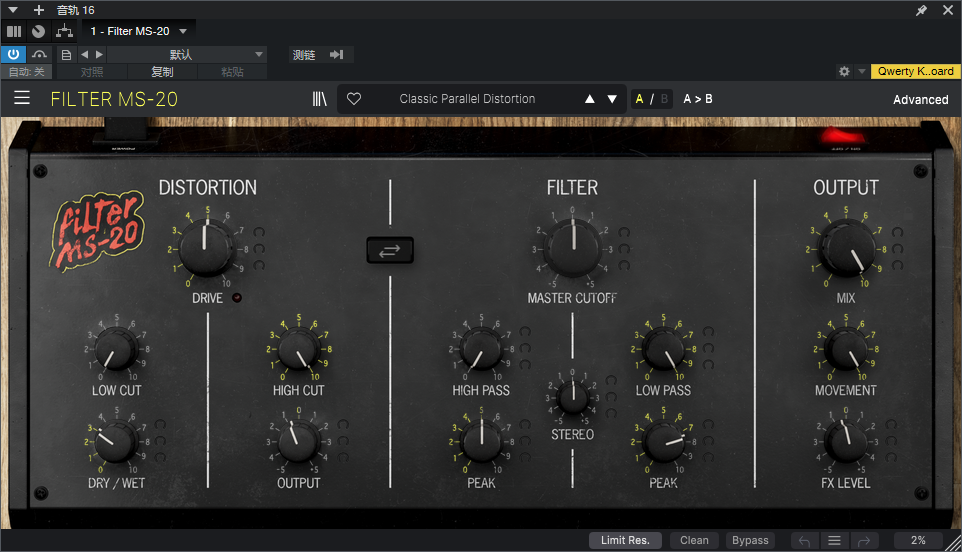962x552 pixels.
Task: Click the HIGH CUT knob
Action: pyautogui.click(x=299, y=348)
